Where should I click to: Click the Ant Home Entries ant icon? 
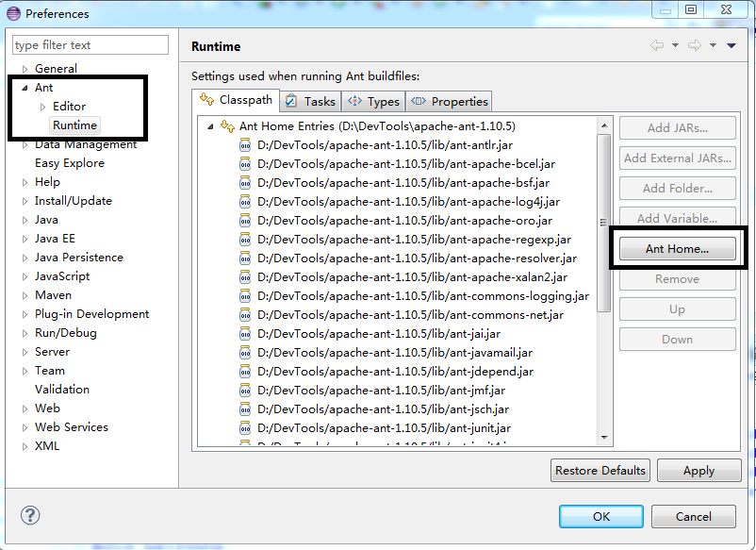(x=227, y=126)
